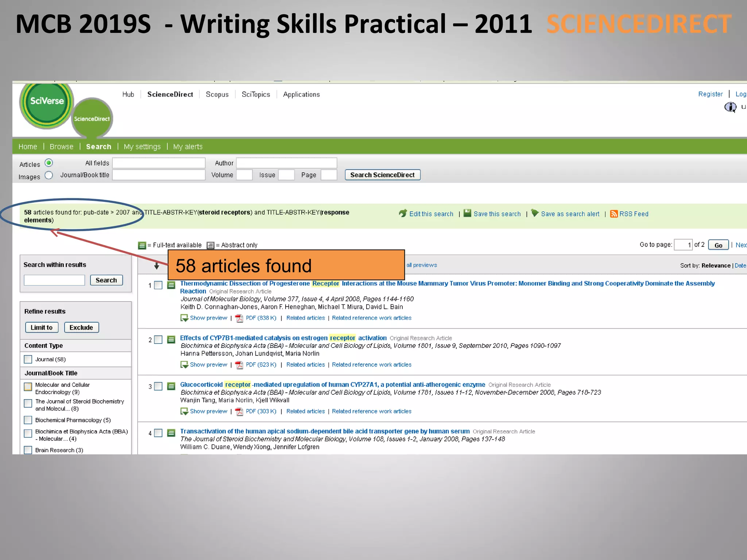The height and width of the screenshot is (560, 747).
Task: Click the Register link
Action: pyautogui.click(x=710, y=94)
